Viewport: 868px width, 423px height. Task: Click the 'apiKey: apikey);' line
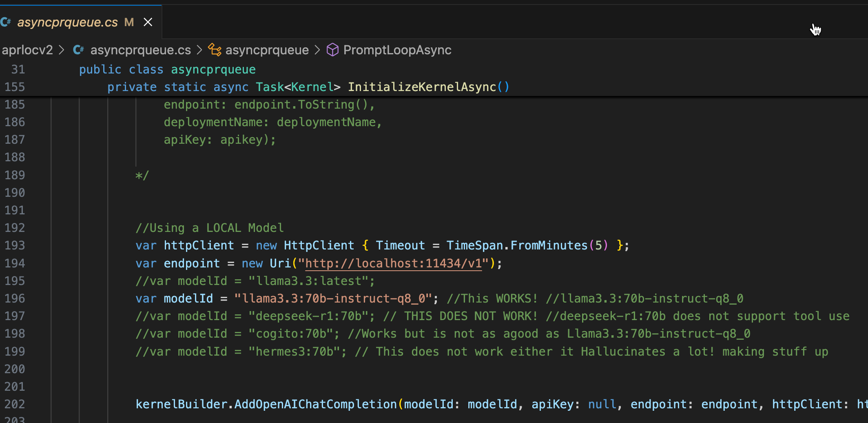[x=220, y=140]
